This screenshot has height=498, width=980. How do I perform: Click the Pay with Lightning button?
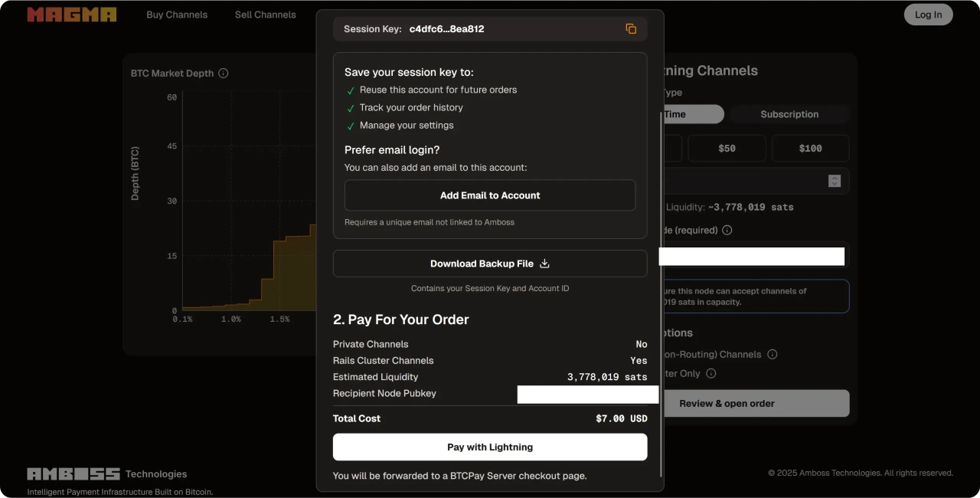coord(490,447)
